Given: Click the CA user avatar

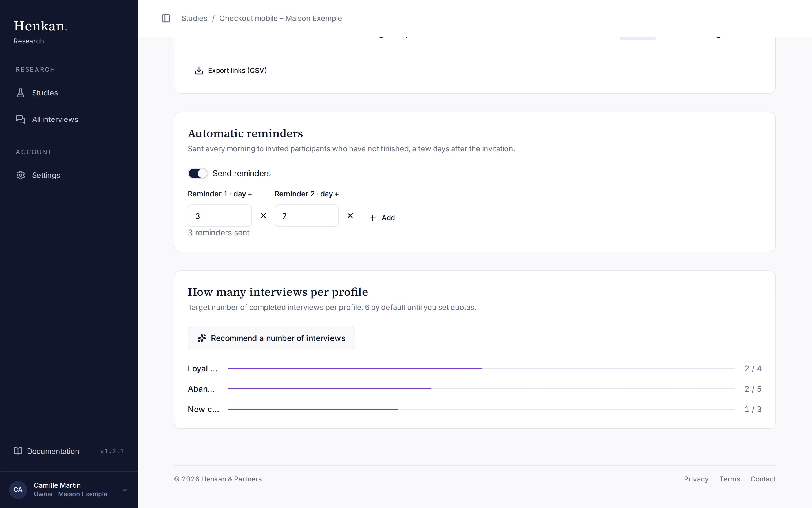Looking at the screenshot, I should (18, 490).
